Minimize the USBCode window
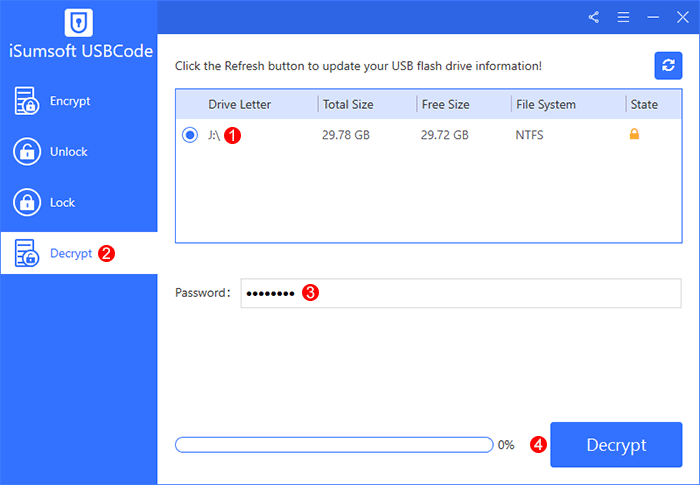700x485 pixels. [653, 17]
